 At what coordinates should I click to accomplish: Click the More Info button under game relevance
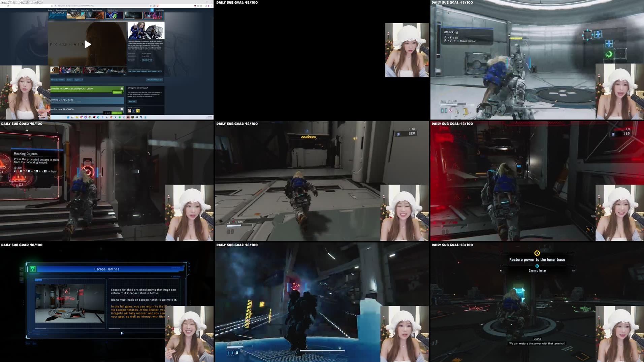pyautogui.click(x=132, y=101)
